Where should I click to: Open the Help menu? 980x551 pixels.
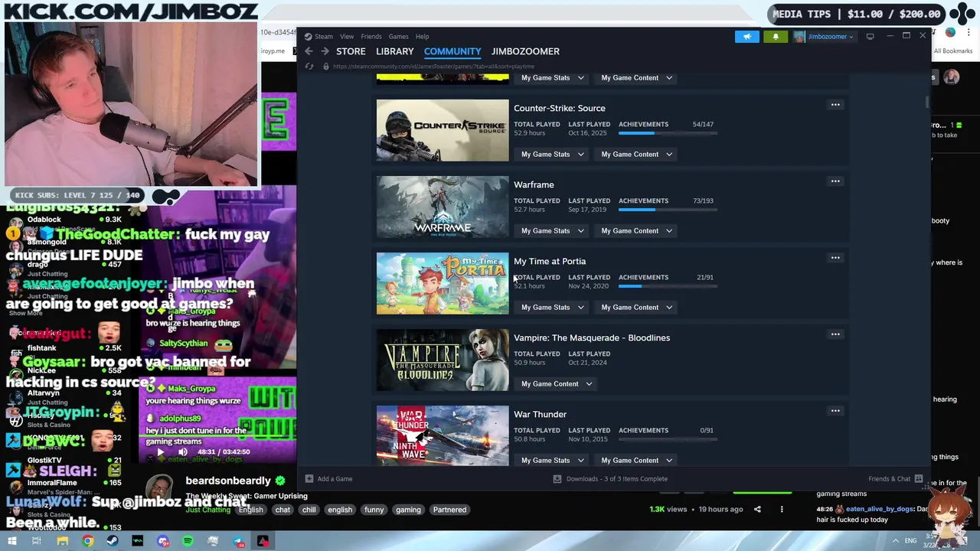click(422, 36)
